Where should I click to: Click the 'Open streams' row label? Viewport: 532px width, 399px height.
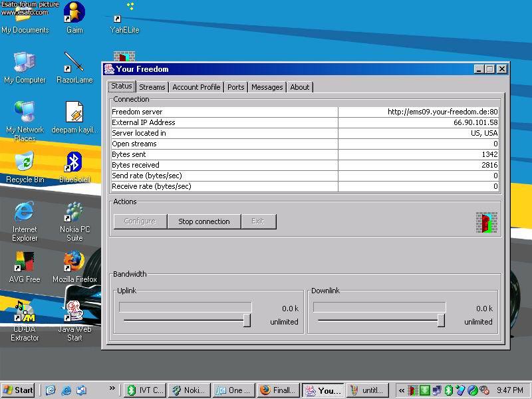(x=134, y=144)
